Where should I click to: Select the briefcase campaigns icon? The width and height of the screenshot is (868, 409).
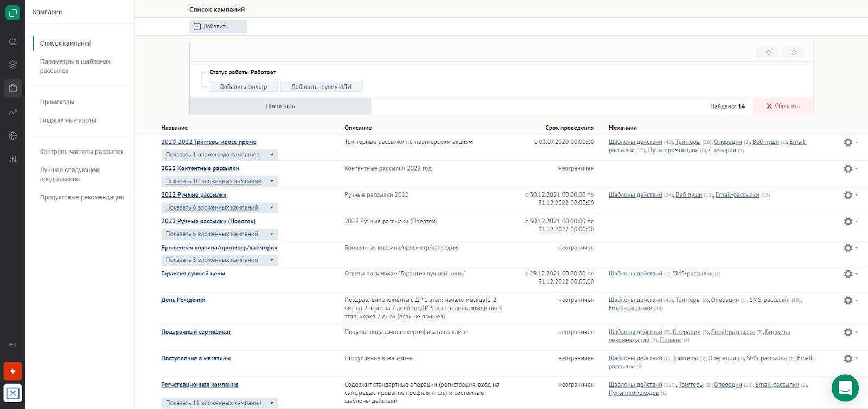point(12,88)
